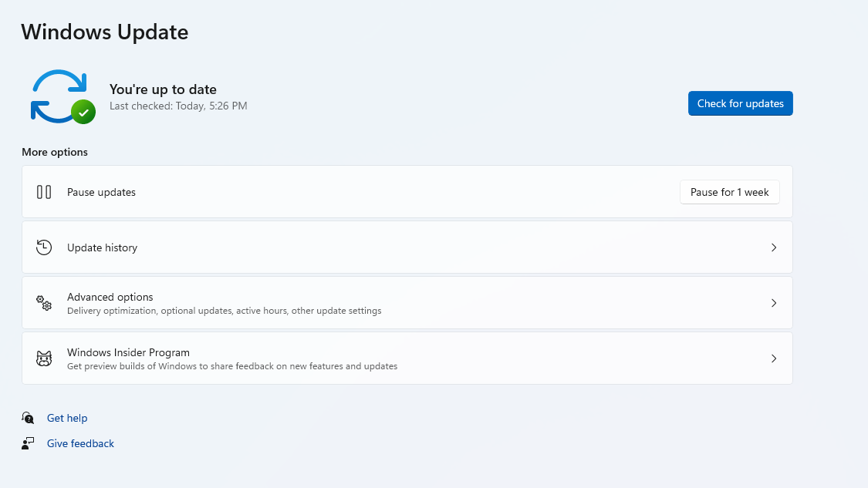Follow the Give feedback link
Image resolution: width=868 pixels, height=488 pixels.
[80, 443]
